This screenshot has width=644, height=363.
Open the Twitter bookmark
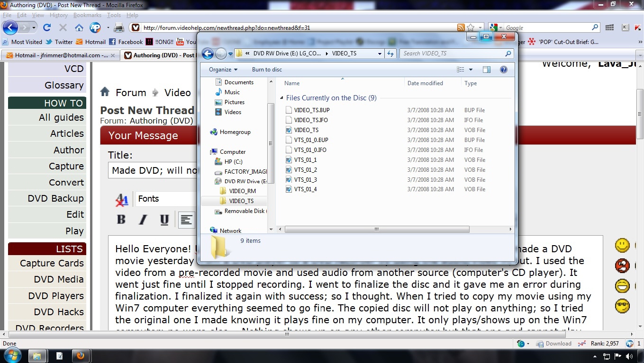[59, 42]
